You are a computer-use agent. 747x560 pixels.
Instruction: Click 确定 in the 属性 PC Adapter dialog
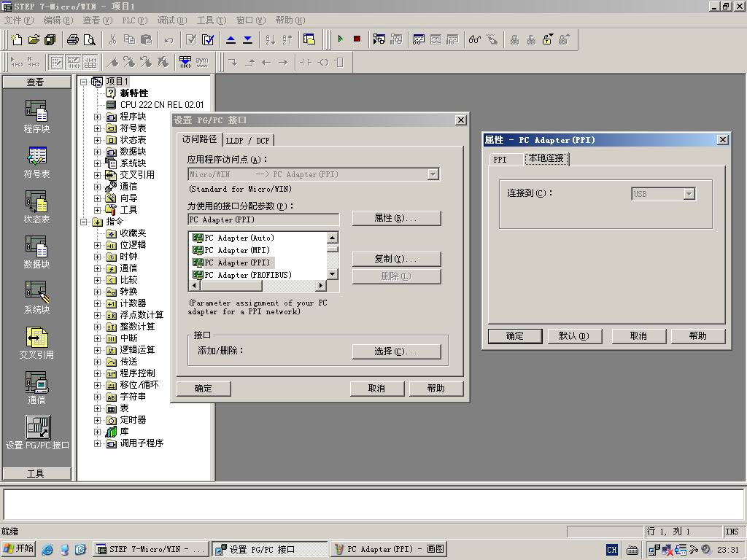(515, 335)
